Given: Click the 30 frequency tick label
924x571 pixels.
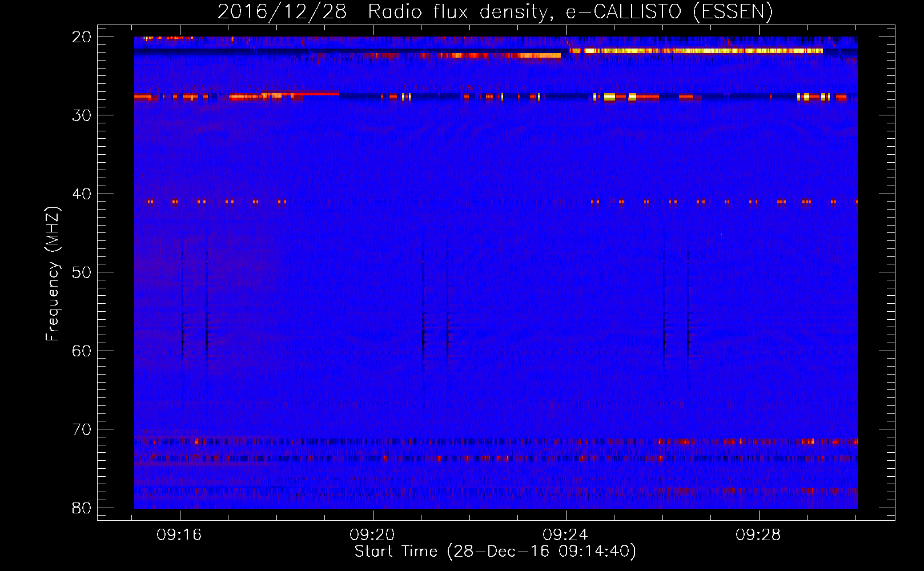Looking at the screenshot, I should pos(82,115).
